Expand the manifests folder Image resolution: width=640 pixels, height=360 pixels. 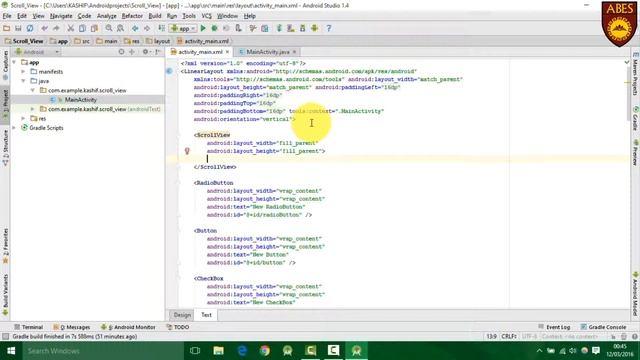[x=23, y=72]
